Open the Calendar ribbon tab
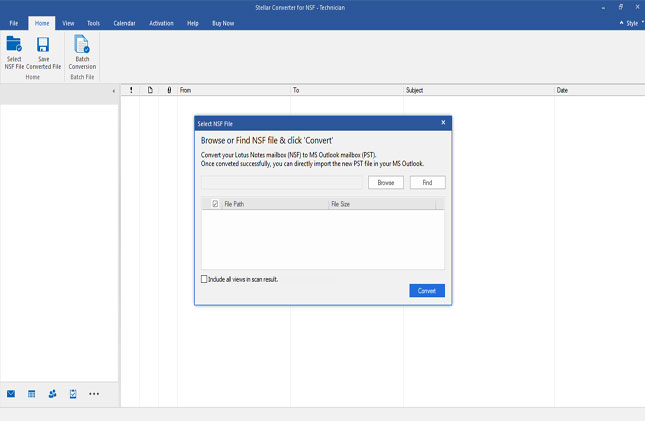 coord(124,23)
